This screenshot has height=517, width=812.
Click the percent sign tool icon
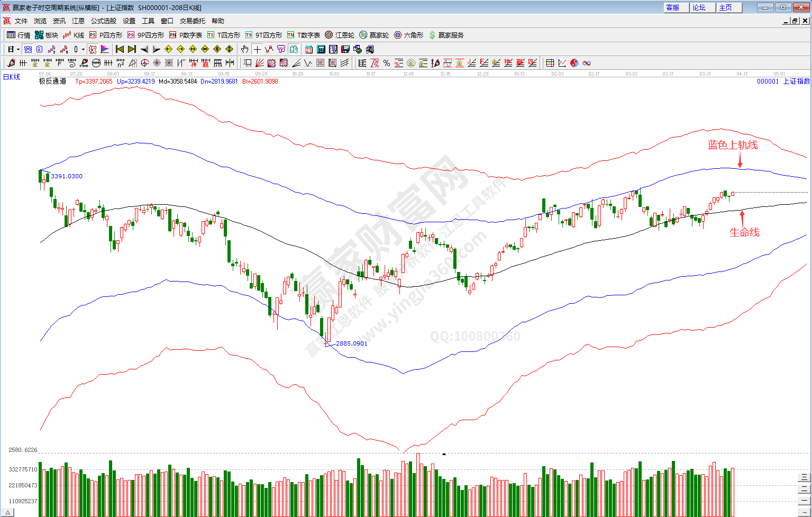coord(387,63)
